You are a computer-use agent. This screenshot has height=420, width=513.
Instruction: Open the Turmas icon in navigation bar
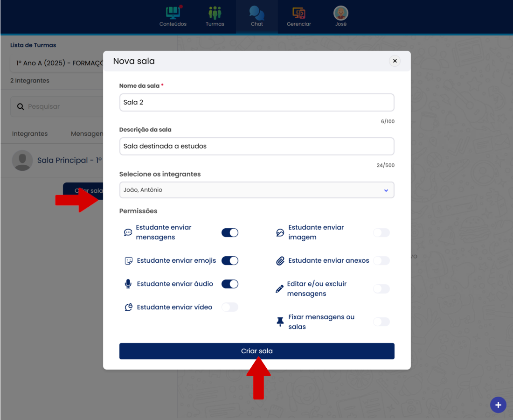click(215, 13)
